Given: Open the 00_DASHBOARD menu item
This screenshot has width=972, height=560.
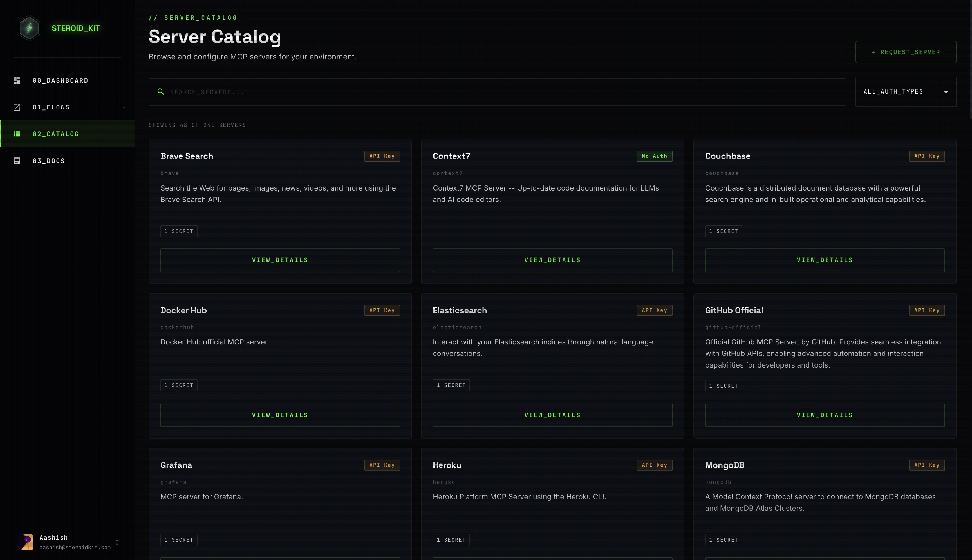Looking at the screenshot, I should 67,80.
